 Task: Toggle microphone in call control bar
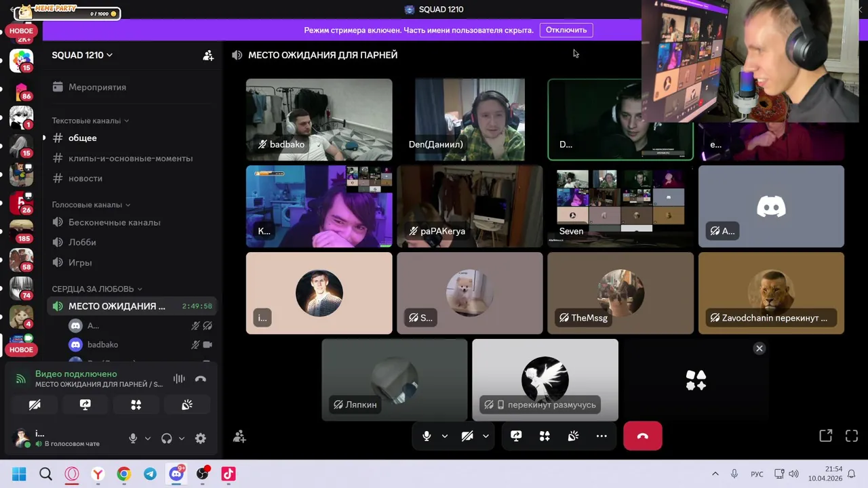tap(427, 436)
